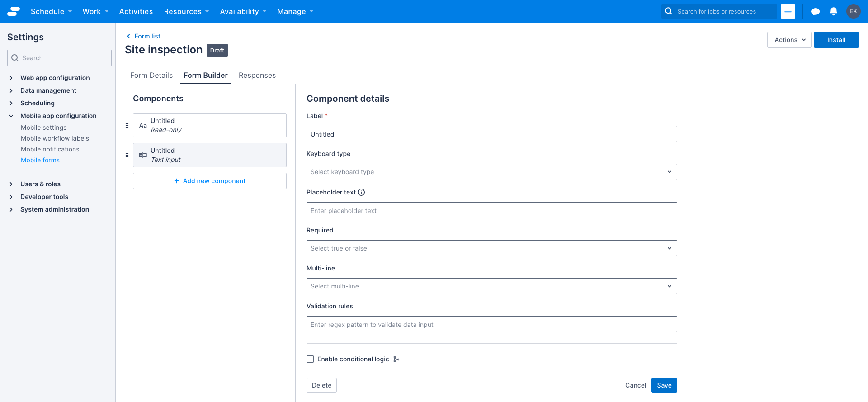Click the conditional logic branch icon
The image size is (868, 402).
(396, 359)
